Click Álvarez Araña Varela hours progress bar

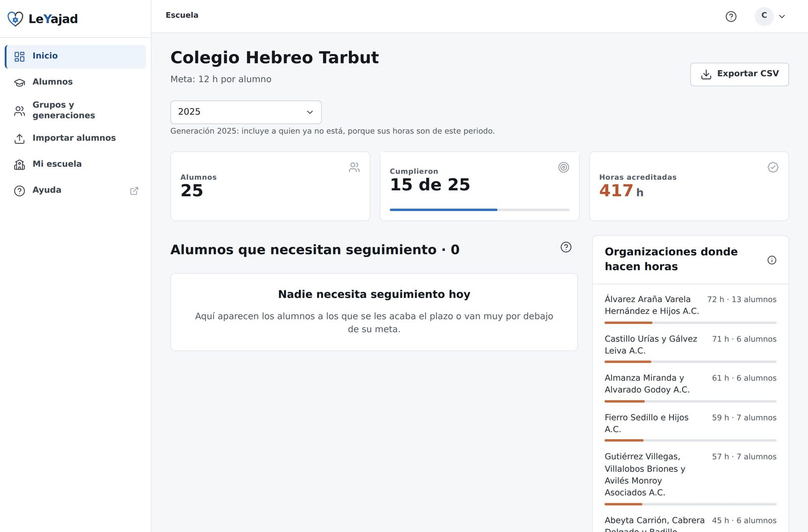(690, 323)
